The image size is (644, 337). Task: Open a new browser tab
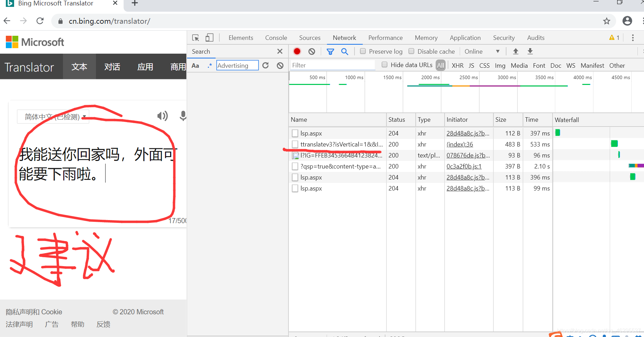tap(135, 3)
